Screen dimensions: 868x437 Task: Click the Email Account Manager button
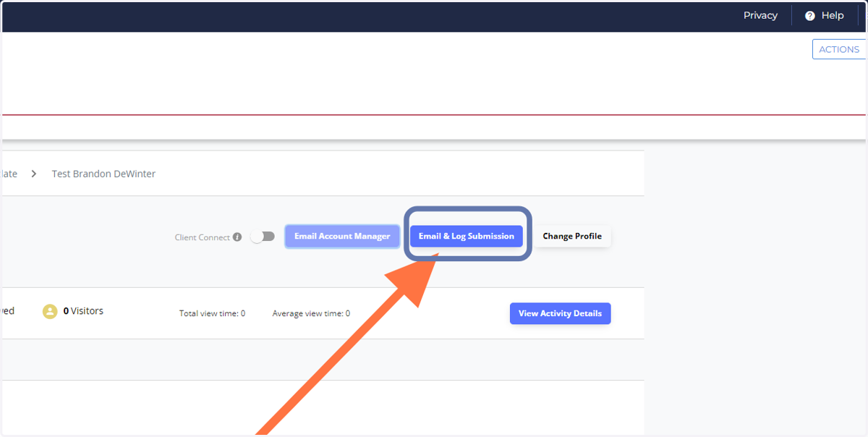pyautogui.click(x=342, y=237)
